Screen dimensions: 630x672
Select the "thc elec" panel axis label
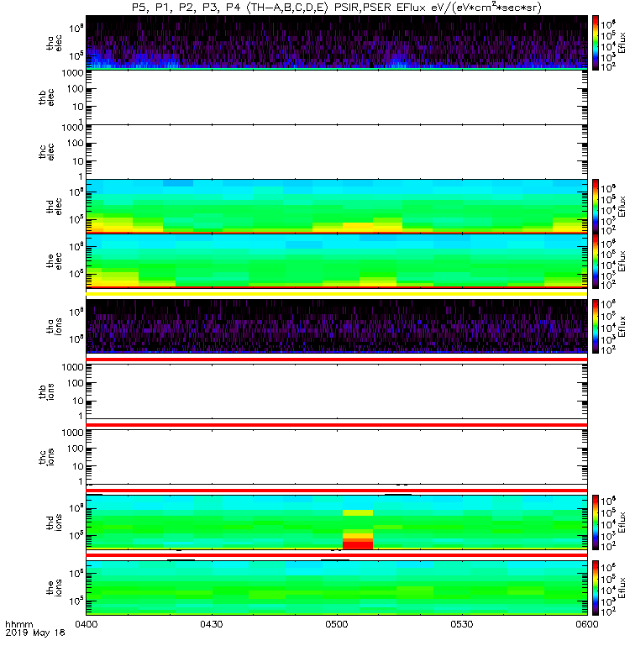(x=46, y=152)
